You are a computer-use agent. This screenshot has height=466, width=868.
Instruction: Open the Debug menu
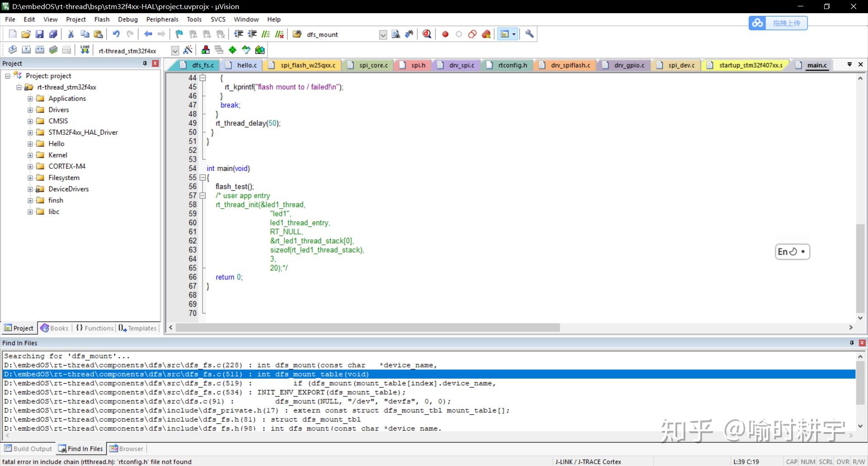(127, 19)
